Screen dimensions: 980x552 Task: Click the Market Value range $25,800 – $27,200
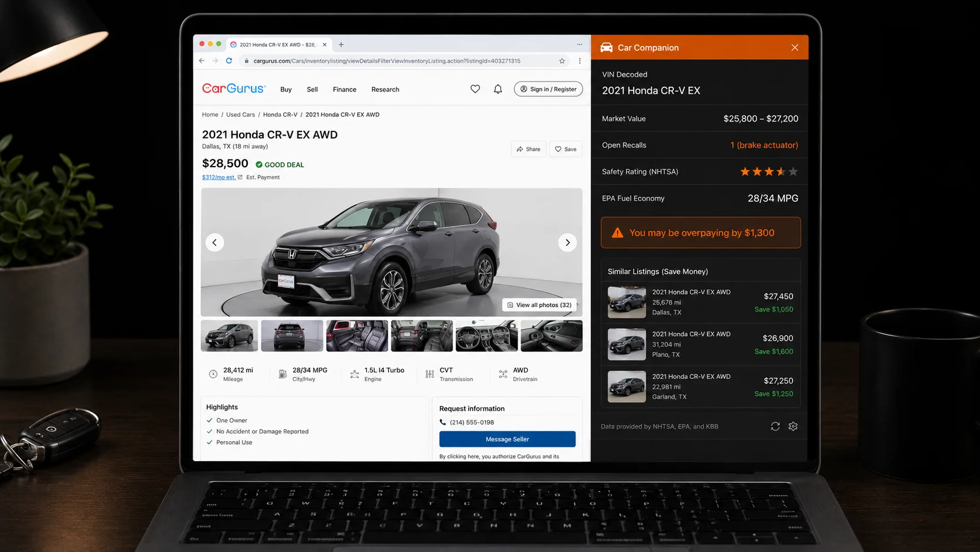pyautogui.click(x=761, y=119)
